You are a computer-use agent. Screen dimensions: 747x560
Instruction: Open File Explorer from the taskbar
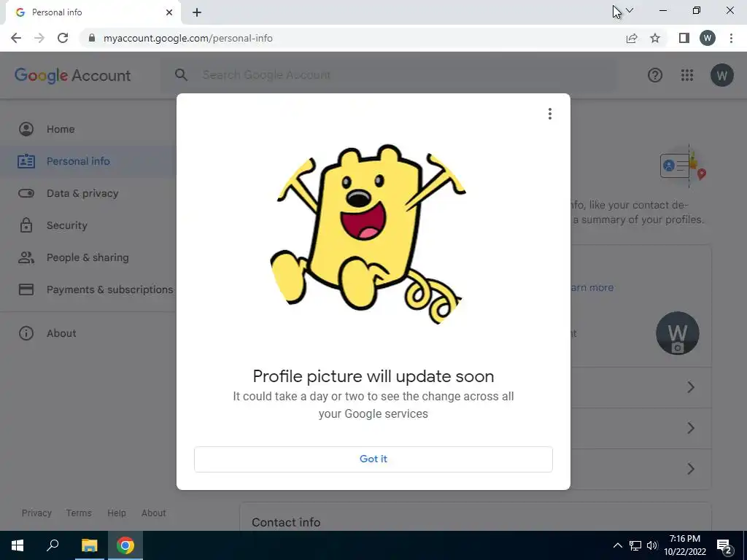pyautogui.click(x=89, y=545)
